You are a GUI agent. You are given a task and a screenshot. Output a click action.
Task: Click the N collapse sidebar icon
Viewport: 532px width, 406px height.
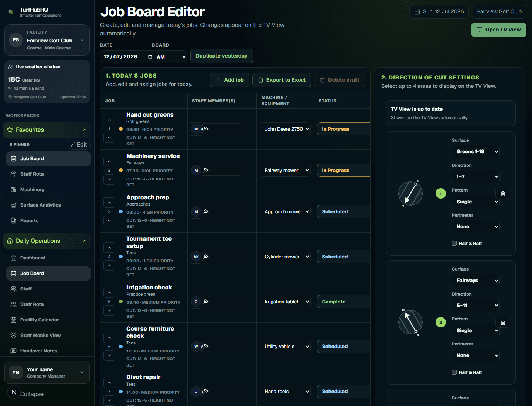[14, 392]
